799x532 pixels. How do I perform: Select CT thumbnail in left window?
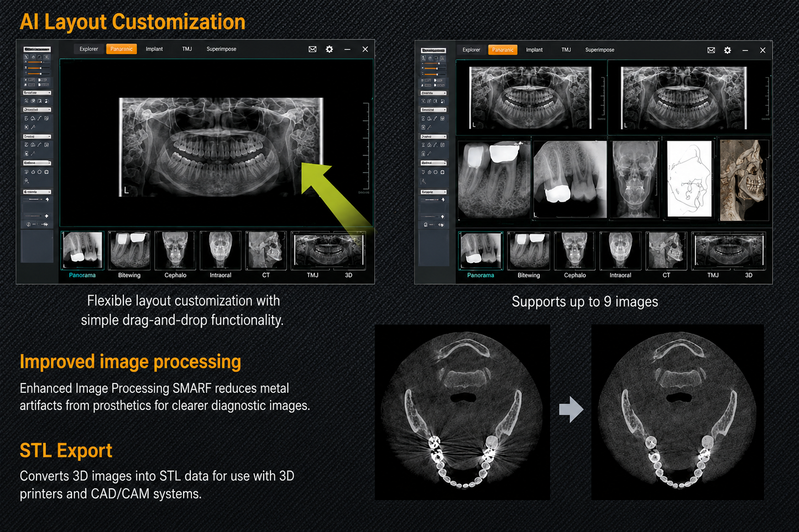coord(266,250)
